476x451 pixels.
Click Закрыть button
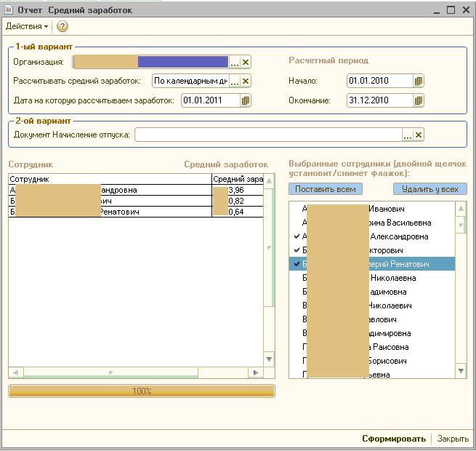pos(453,439)
